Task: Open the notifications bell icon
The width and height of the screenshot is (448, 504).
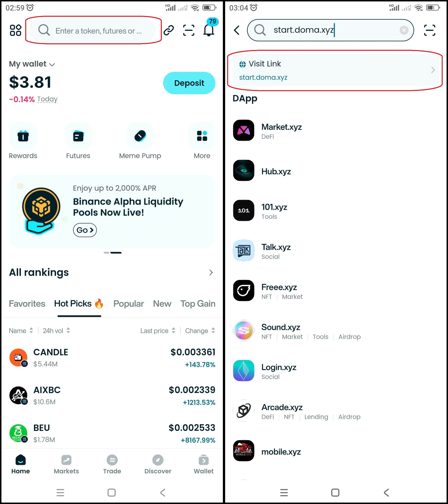Action: tap(209, 30)
